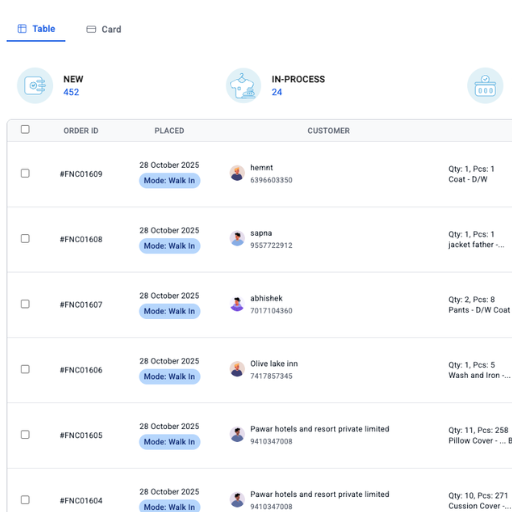Switch to the Table view tab
The height and width of the screenshot is (512, 512).
point(36,29)
